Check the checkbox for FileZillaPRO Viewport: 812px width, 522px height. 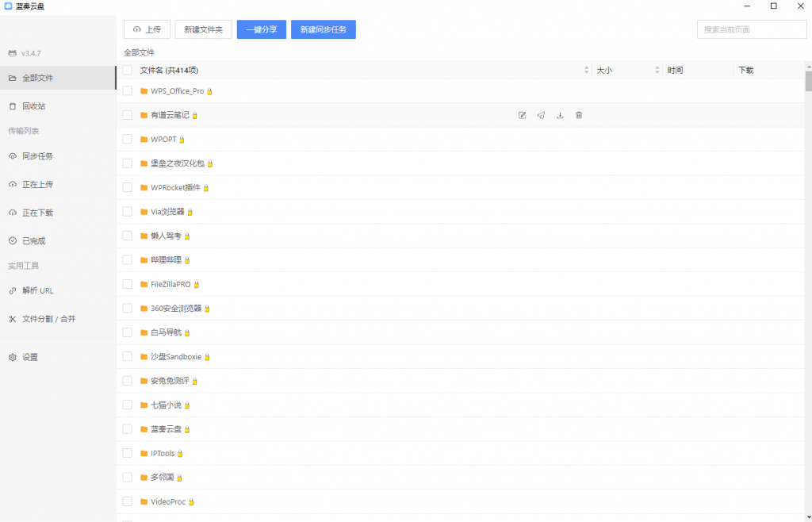point(127,284)
